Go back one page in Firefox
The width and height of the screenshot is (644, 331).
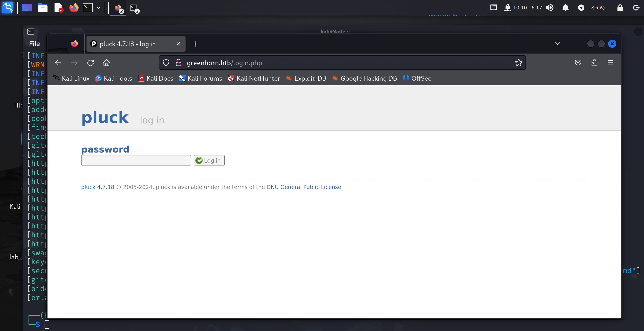tap(58, 63)
